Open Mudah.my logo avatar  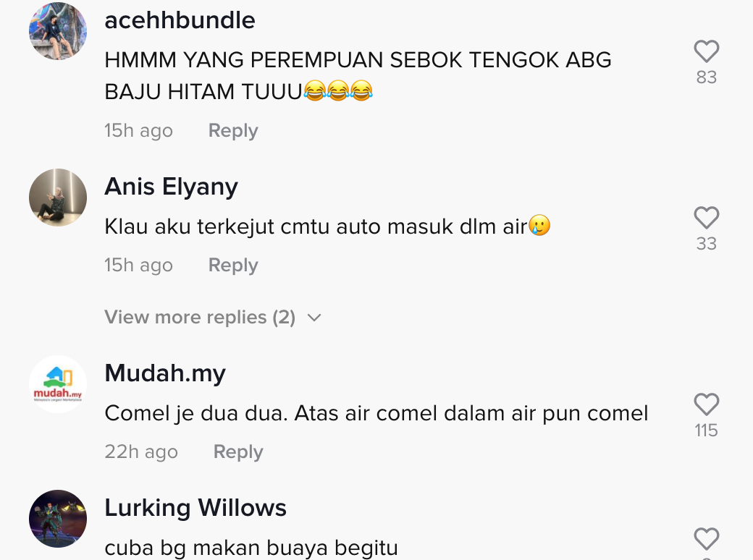(58, 384)
